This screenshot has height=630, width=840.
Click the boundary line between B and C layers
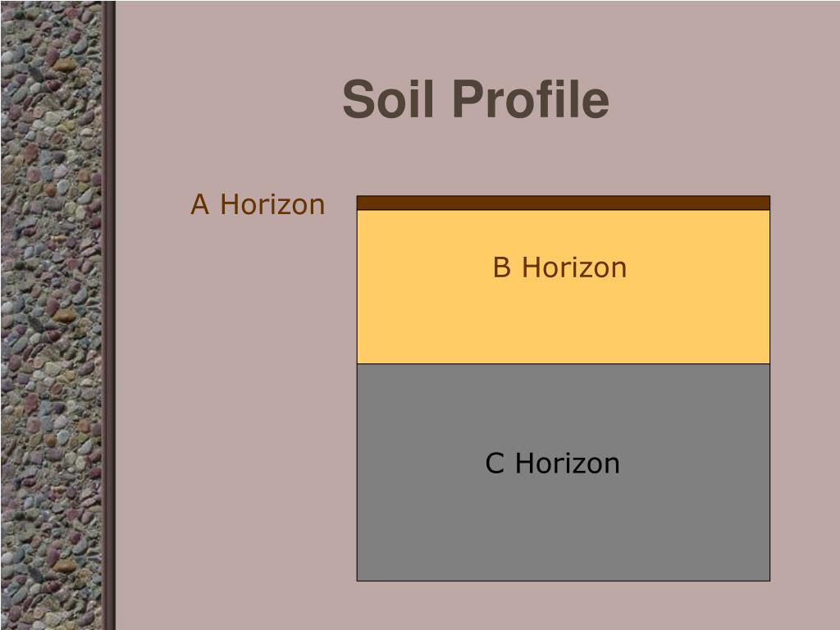[563, 363]
